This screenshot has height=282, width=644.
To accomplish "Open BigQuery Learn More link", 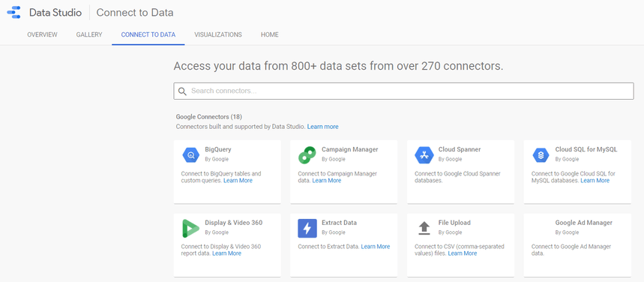I will pos(238,181).
